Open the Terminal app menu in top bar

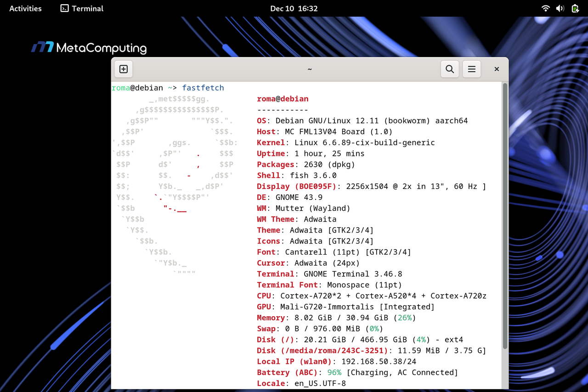(82, 8)
